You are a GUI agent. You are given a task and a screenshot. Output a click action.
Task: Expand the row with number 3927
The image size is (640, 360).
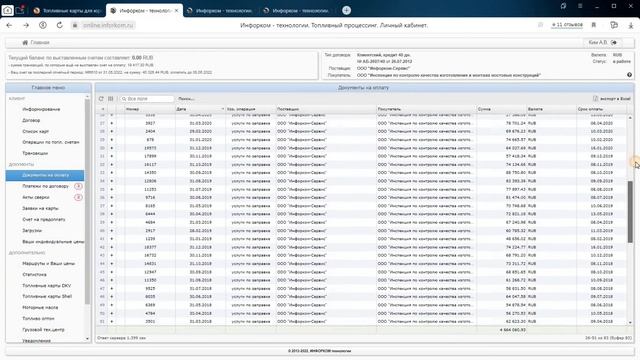click(x=111, y=123)
